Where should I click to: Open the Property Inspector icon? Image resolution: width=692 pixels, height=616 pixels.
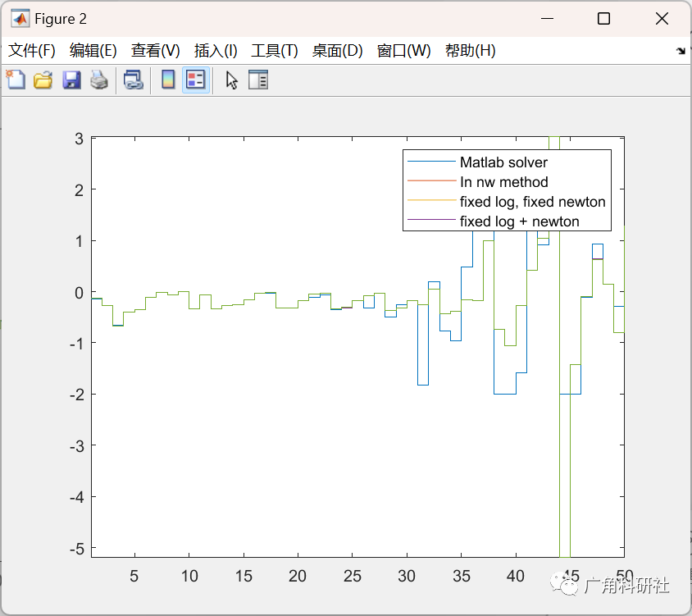(258, 80)
